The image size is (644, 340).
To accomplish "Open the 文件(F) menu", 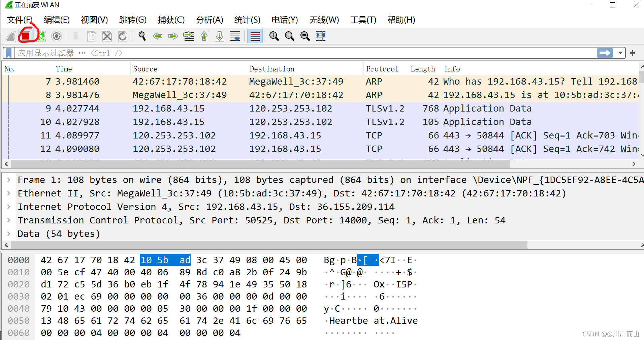I will coord(20,20).
